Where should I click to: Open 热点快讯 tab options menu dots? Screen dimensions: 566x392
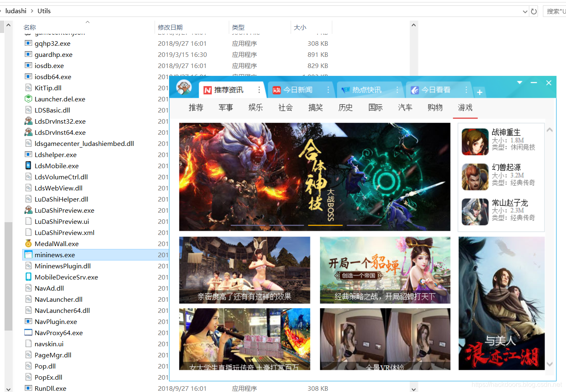pyautogui.click(x=397, y=90)
